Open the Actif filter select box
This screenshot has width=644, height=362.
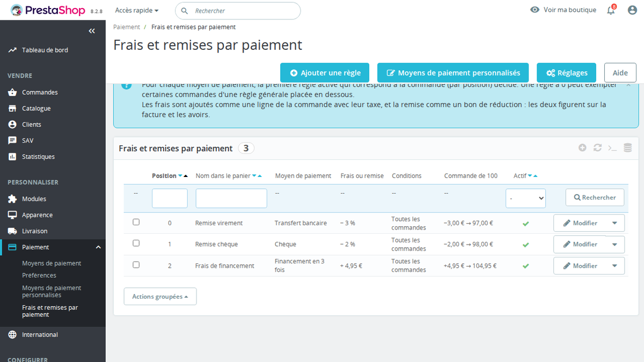click(525, 198)
